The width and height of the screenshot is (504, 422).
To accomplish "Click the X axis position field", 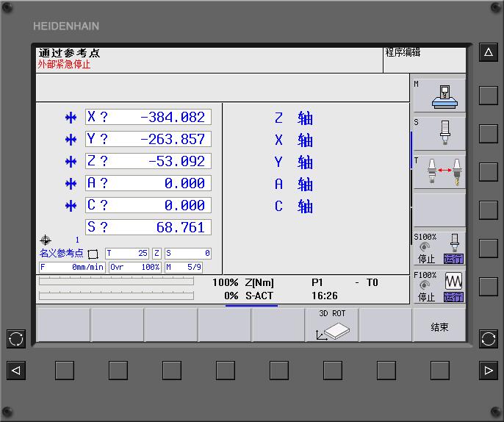I will (148, 117).
